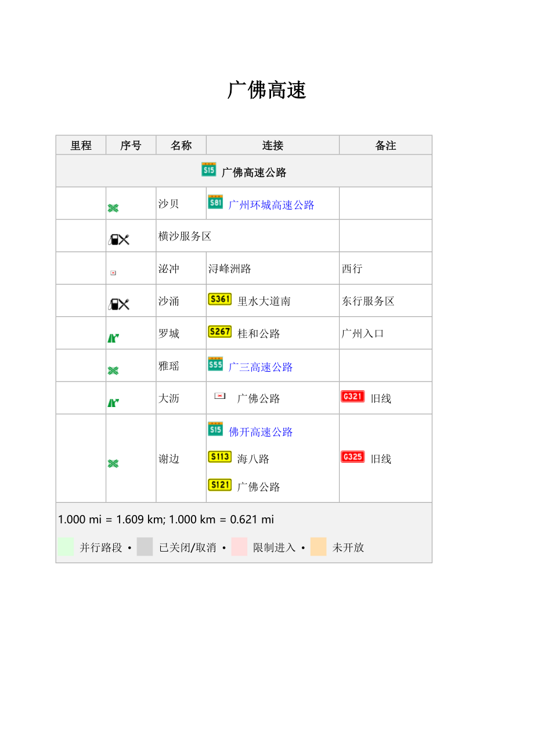This screenshot has height=756, width=534.
Task: Click the exit icon in 罗城 row
Action: point(113,337)
